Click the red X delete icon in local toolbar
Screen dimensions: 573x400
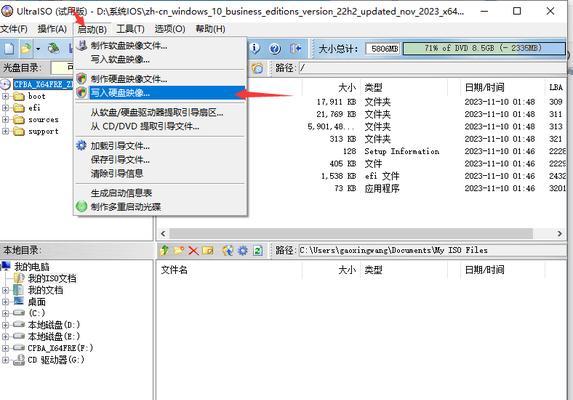(x=193, y=251)
